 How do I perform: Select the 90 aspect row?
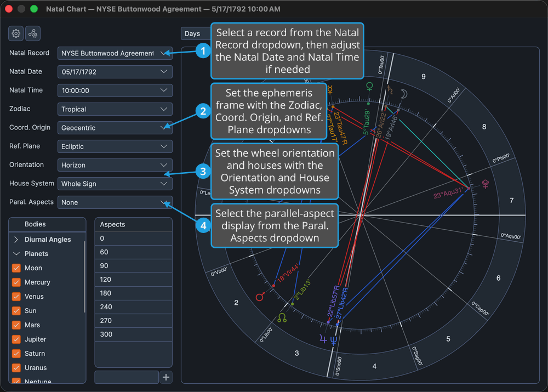(x=134, y=266)
